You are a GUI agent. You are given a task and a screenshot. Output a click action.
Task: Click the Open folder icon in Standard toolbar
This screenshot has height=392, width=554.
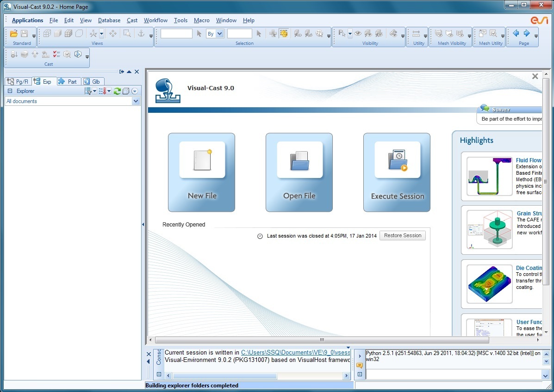(x=14, y=34)
